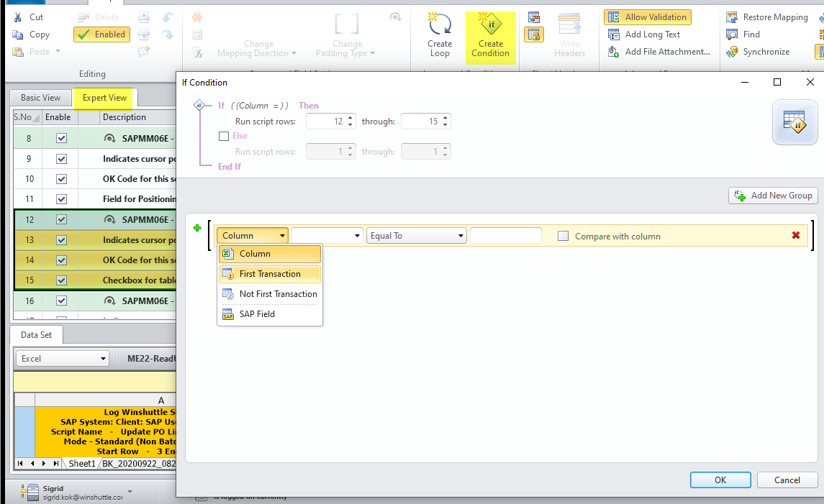Check the Else checkbox in If Condition
The image size is (824, 504).
[x=224, y=136]
